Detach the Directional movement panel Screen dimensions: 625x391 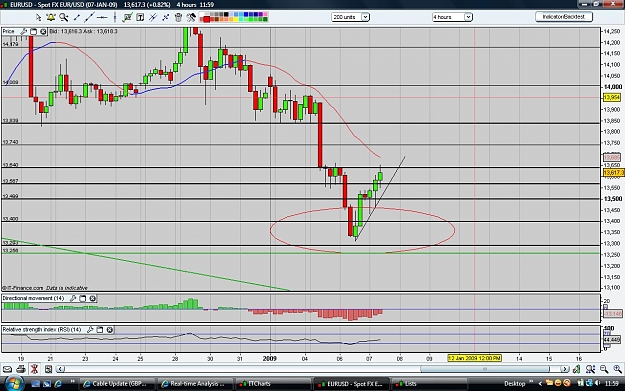click(83, 298)
